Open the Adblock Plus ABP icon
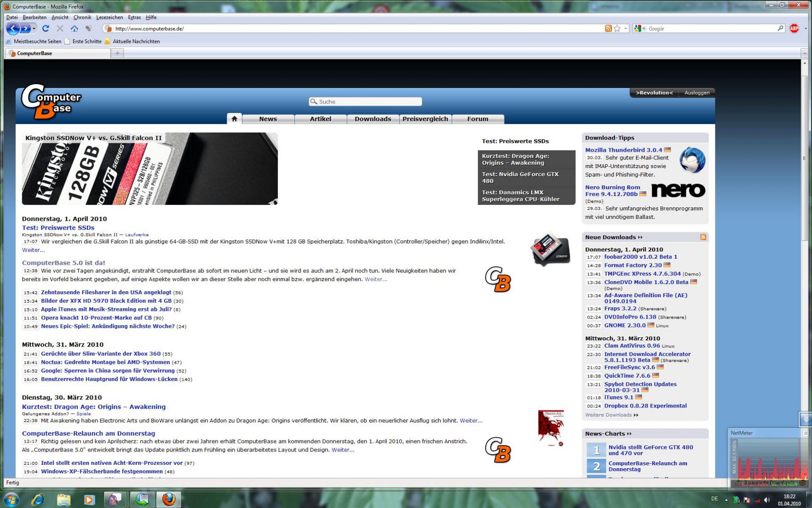This screenshot has width=812, height=508. (794, 29)
